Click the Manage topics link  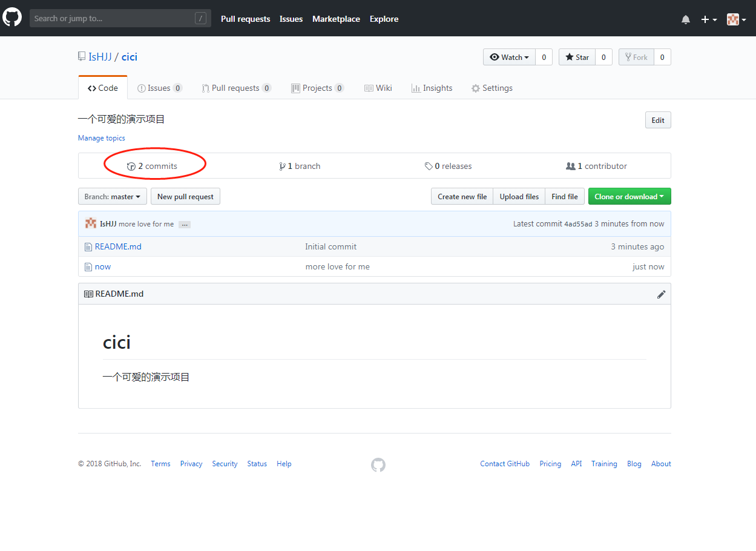pos(102,138)
